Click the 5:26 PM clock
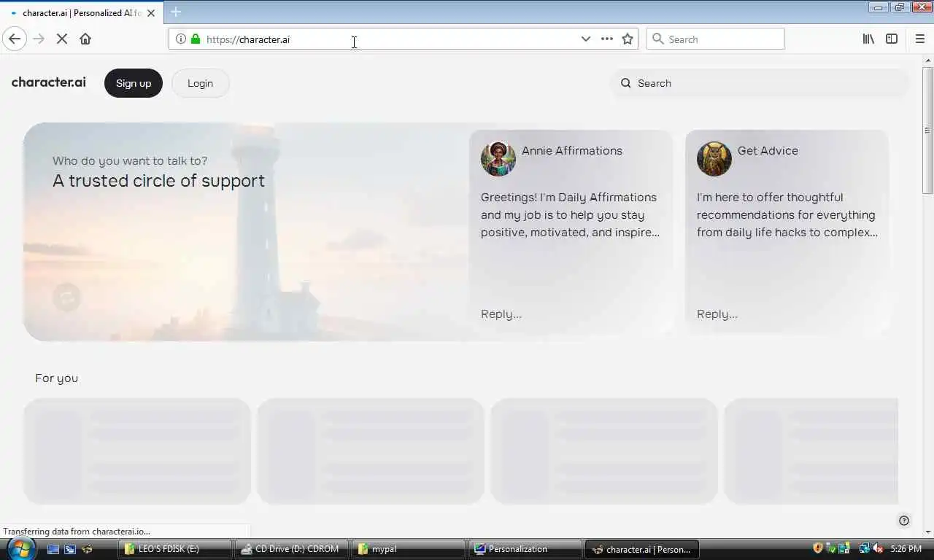 [906, 548]
